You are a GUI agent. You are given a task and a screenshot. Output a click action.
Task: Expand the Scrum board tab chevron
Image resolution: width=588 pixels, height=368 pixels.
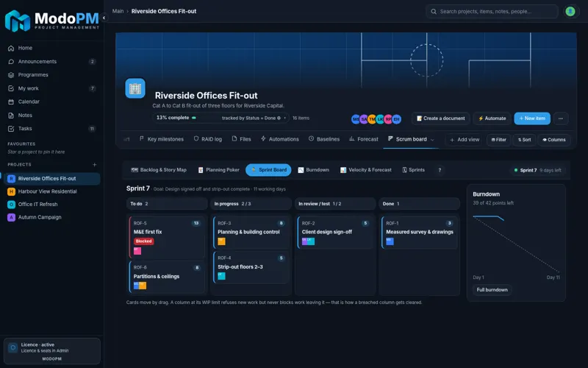[432, 140]
